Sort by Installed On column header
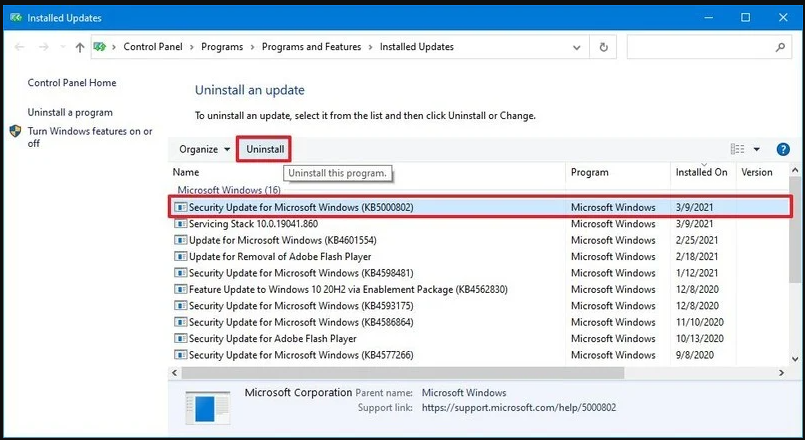The height and width of the screenshot is (440, 805). click(703, 173)
